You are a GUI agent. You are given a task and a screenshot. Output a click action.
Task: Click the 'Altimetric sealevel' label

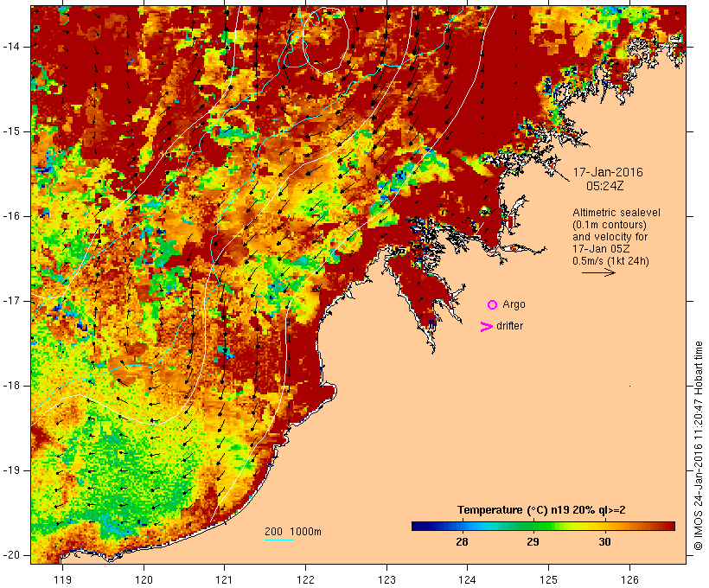click(616, 213)
